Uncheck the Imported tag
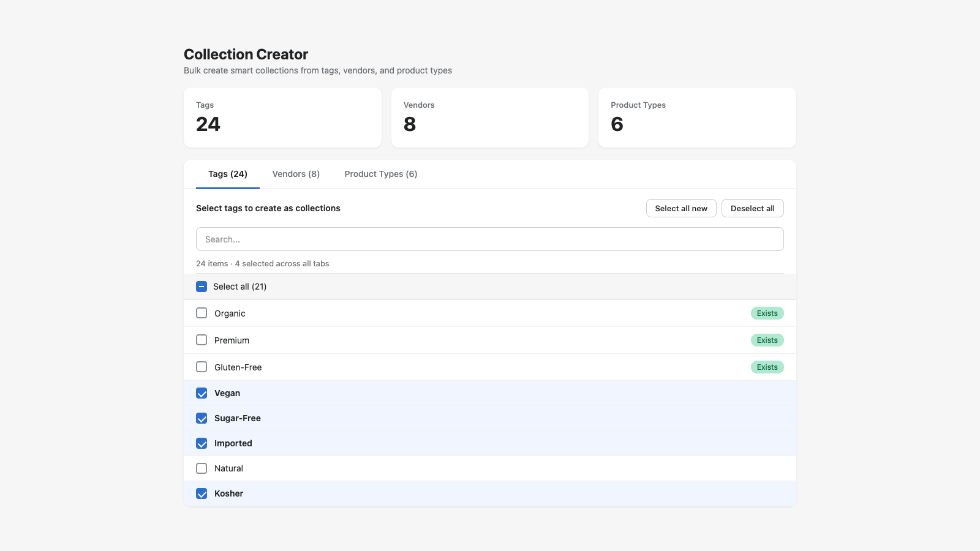980x551 pixels. pos(202,443)
